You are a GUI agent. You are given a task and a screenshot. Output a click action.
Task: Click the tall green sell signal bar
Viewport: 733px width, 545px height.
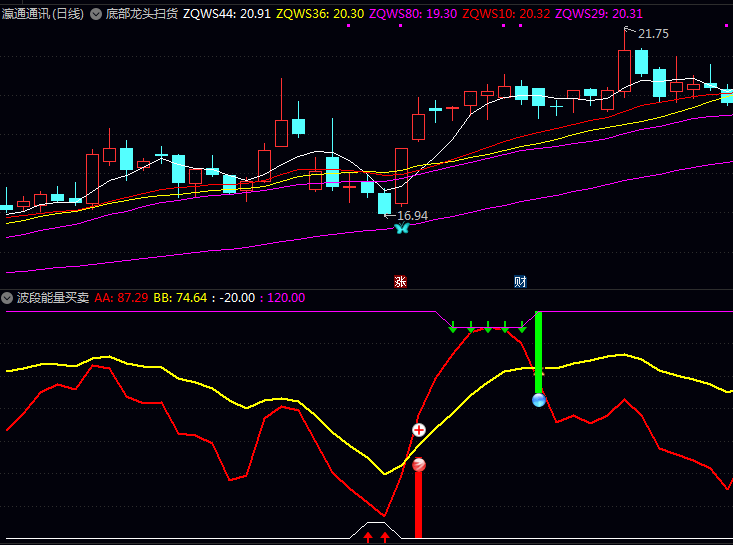(x=539, y=352)
